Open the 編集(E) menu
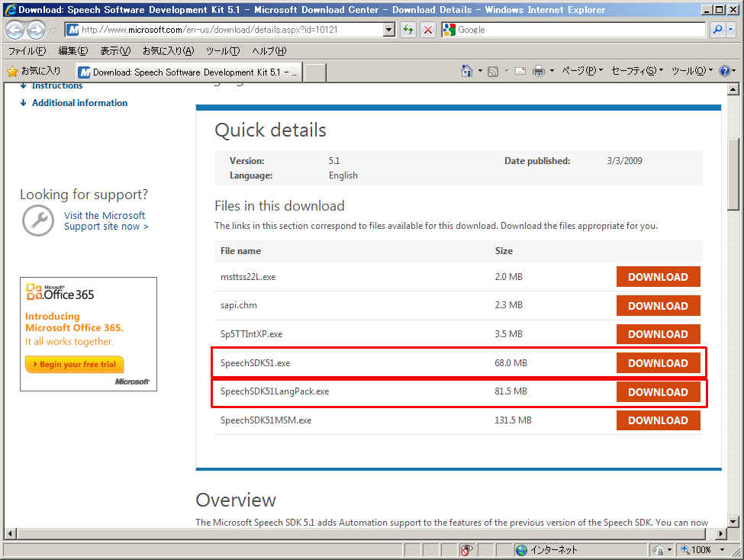The width and height of the screenshot is (744, 560). click(x=73, y=51)
